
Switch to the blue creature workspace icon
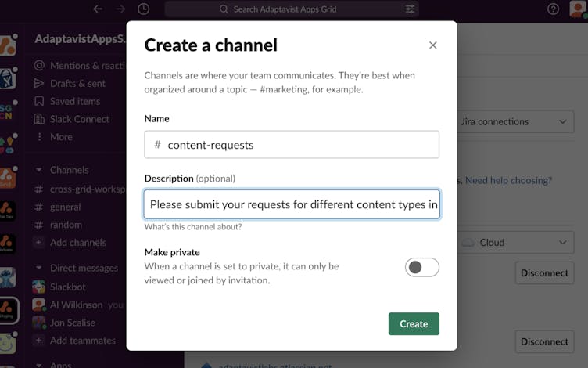point(8,277)
